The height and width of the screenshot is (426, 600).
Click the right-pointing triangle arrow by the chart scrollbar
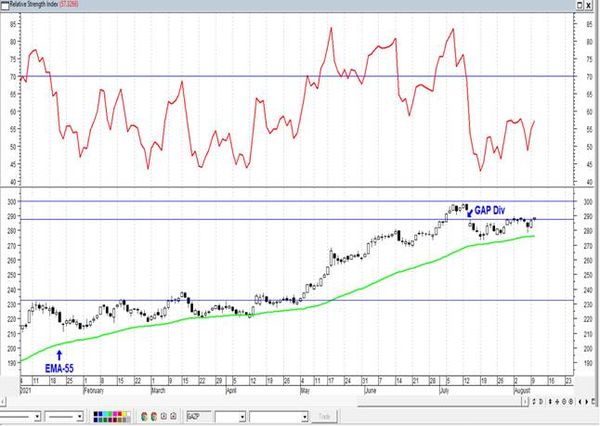(587, 402)
